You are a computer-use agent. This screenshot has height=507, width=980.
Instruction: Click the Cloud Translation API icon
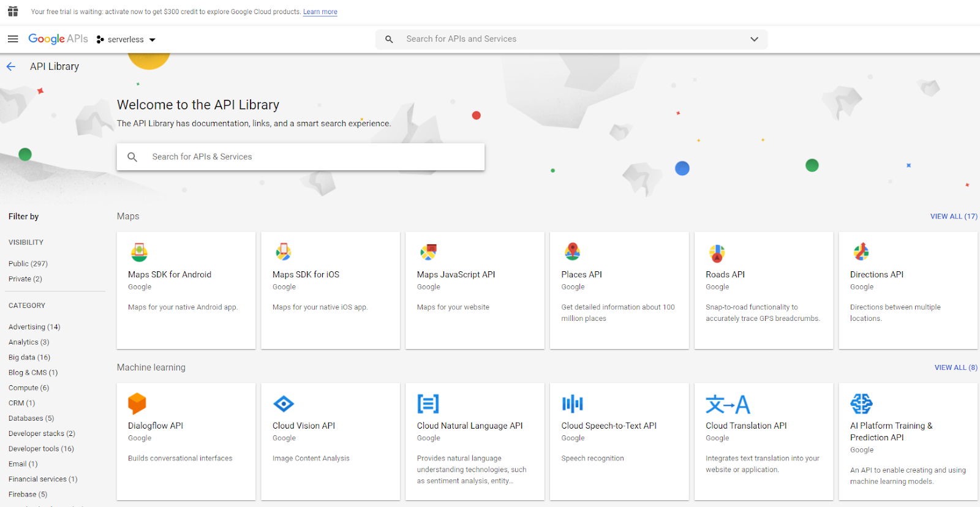coord(728,404)
